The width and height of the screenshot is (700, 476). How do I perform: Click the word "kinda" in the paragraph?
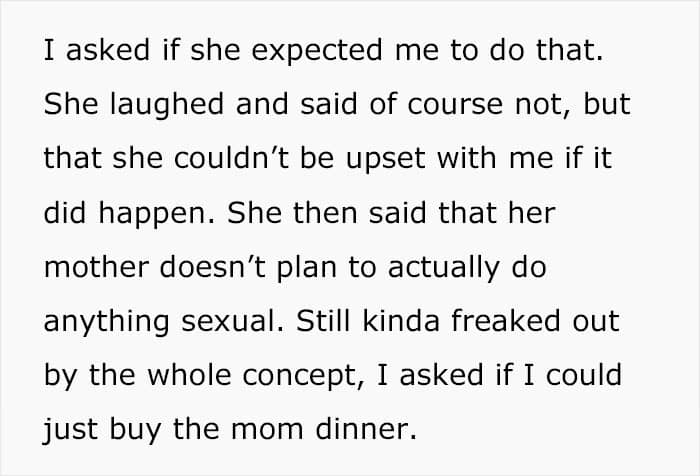coord(401,321)
